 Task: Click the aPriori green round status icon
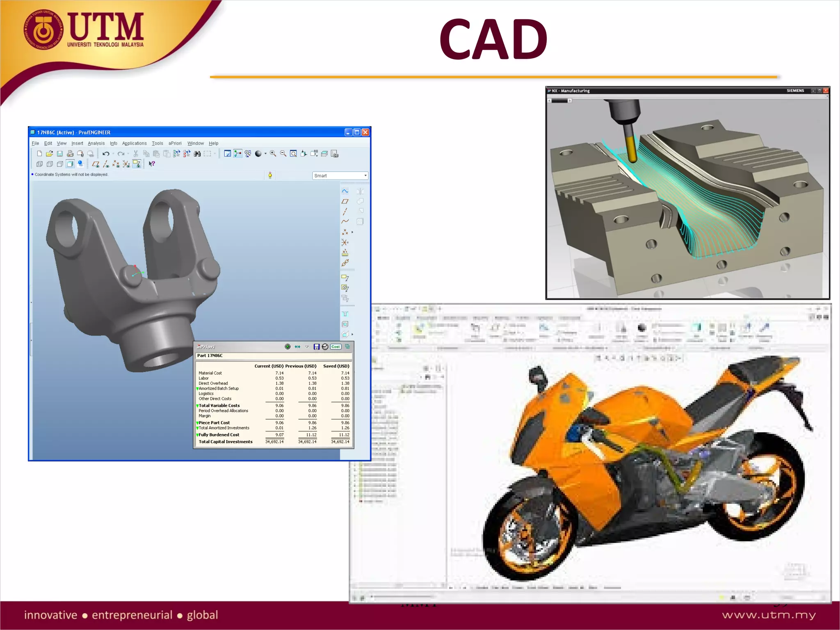[288, 347]
